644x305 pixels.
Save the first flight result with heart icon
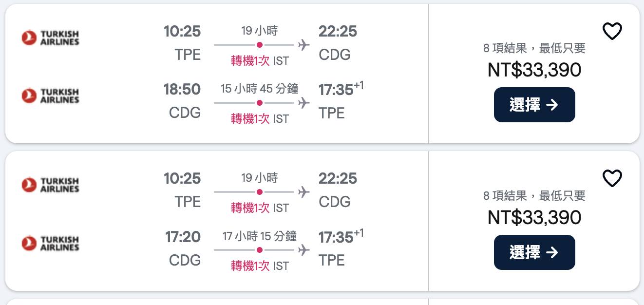[612, 32]
